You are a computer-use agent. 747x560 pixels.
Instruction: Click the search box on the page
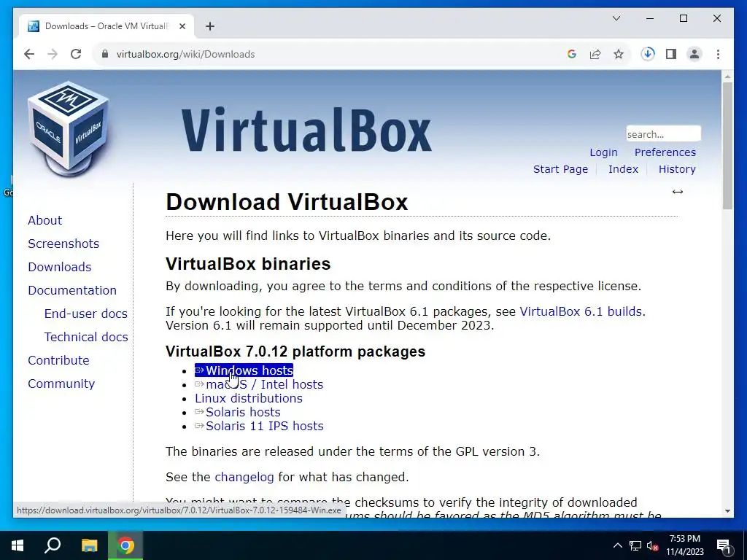point(663,134)
